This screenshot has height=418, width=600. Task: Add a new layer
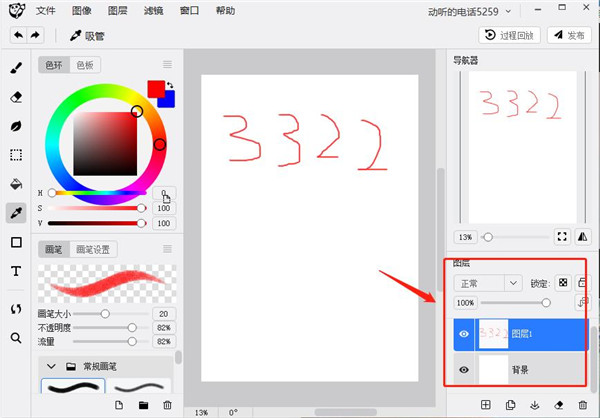pos(486,405)
